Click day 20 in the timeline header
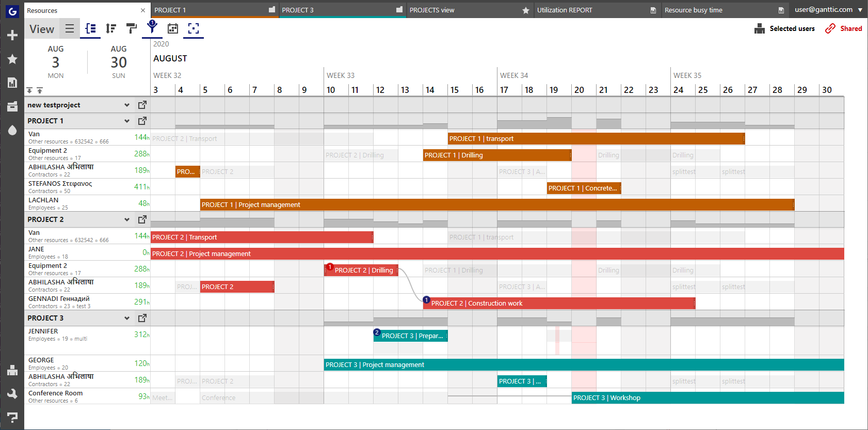The image size is (868, 430). (x=579, y=90)
